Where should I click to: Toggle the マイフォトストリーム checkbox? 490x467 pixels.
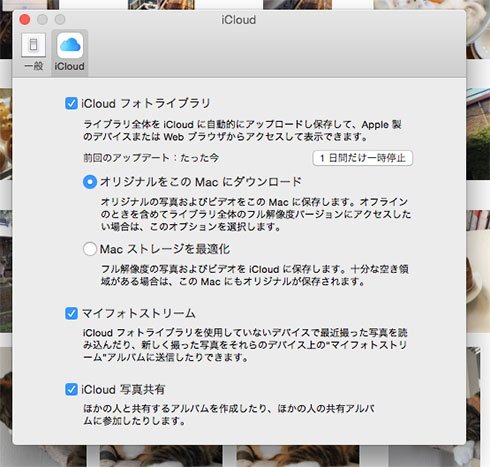point(71,313)
